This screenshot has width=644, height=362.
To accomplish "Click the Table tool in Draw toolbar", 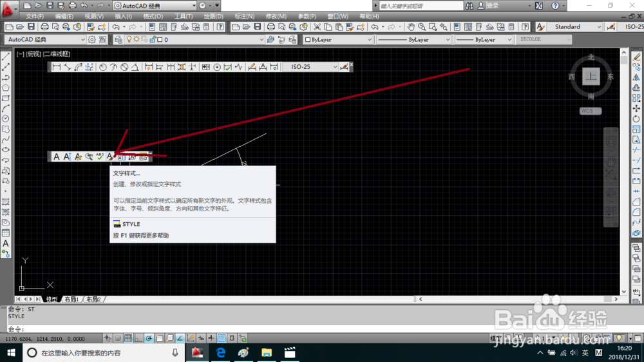I will (6, 233).
